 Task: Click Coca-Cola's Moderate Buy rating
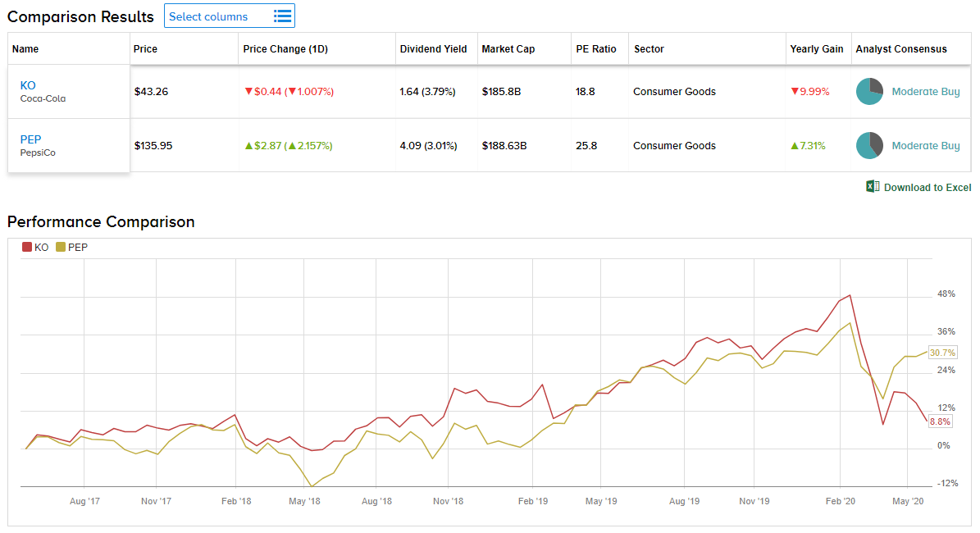pyautogui.click(x=925, y=92)
